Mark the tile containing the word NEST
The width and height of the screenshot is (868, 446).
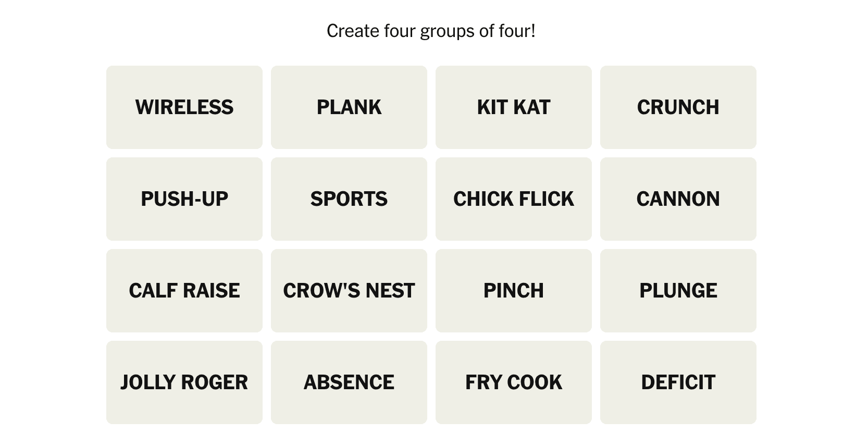(349, 291)
